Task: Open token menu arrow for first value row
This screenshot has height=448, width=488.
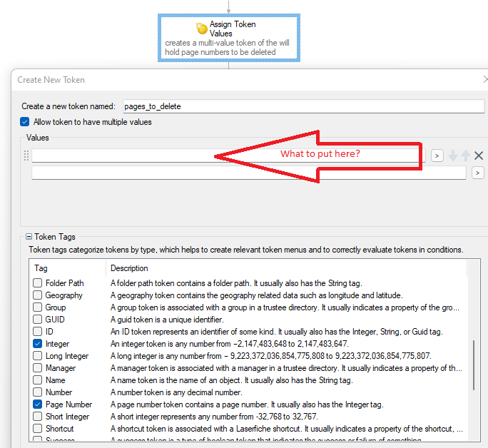Action: [x=437, y=156]
